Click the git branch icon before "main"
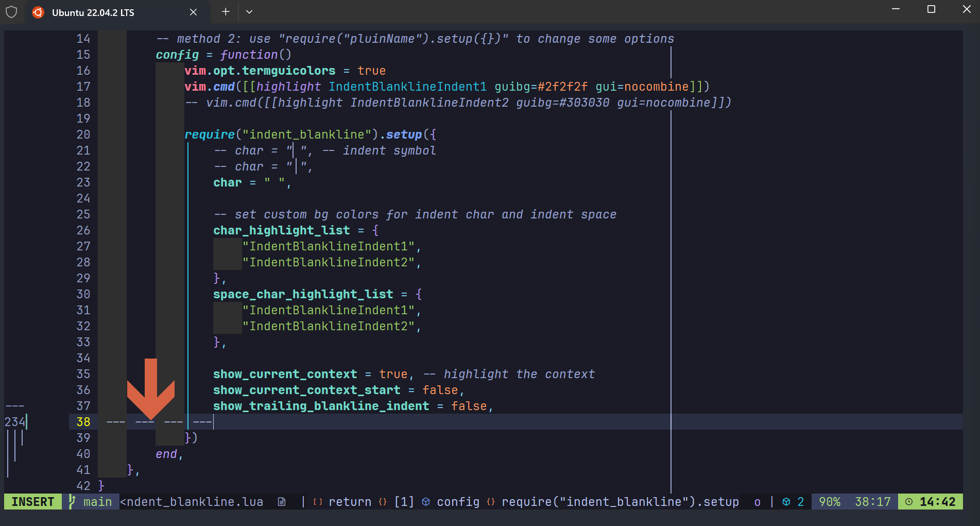Image resolution: width=980 pixels, height=526 pixels. [72, 501]
